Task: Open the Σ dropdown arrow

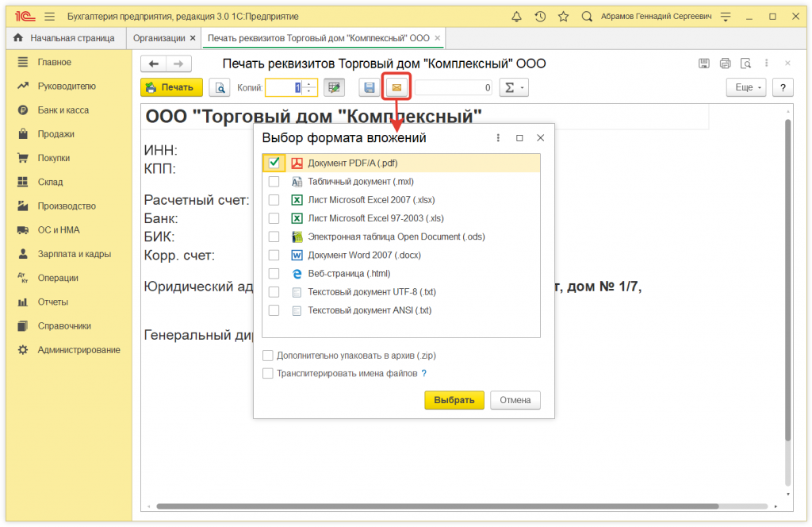Action: click(520, 87)
